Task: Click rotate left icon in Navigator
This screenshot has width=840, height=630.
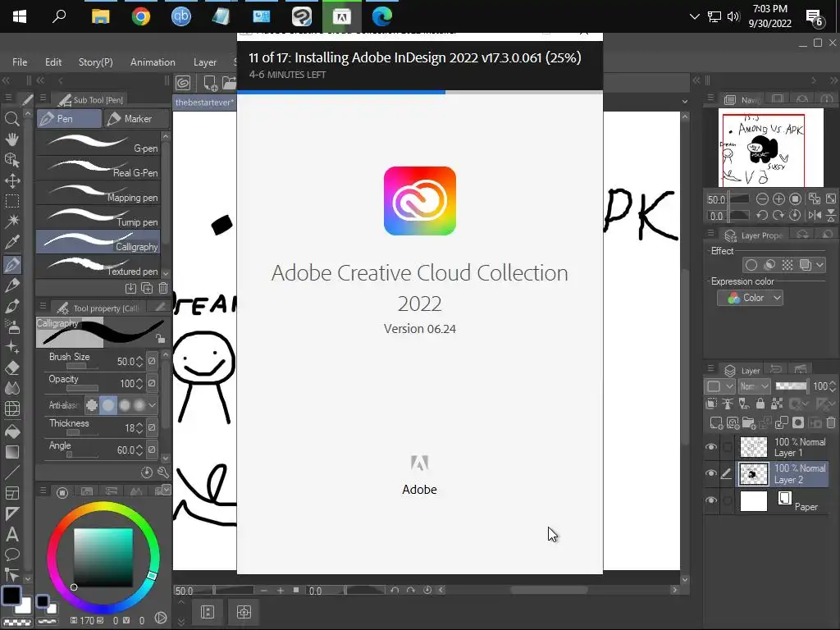Action: (x=762, y=216)
